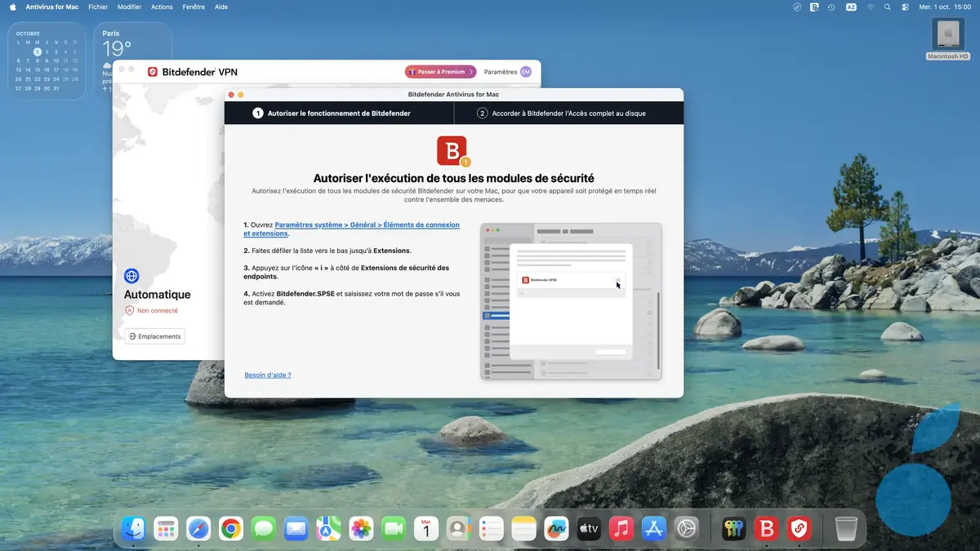Click the BM profile avatar in Bitdefender VPN
Image resolution: width=980 pixels, height=551 pixels.
click(529, 72)
